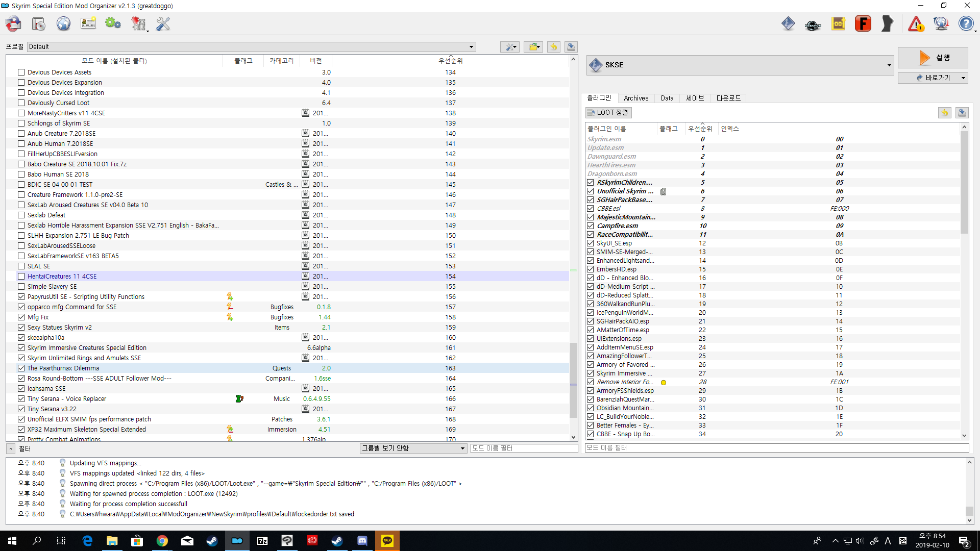This screenshot has height=551, width=980.
Task: Show hidden system tray icons
Action: click(835, 541)
